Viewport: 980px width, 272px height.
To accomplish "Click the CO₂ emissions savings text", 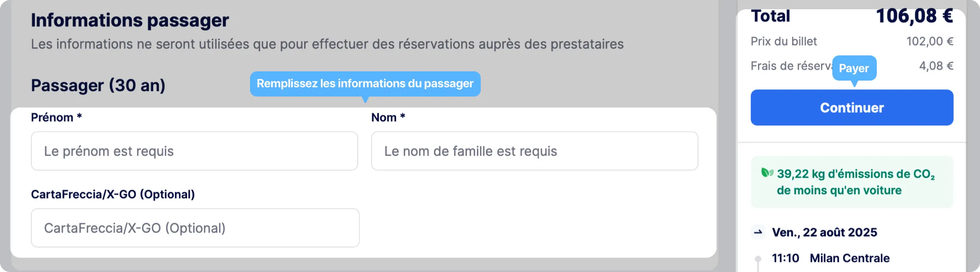I will coord(855,182).
